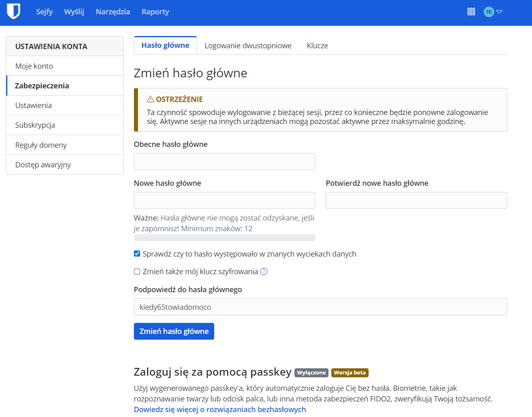Screen dimensions: 532x417
Task: Click the password strength progress bar
Action: coord(224,237)
